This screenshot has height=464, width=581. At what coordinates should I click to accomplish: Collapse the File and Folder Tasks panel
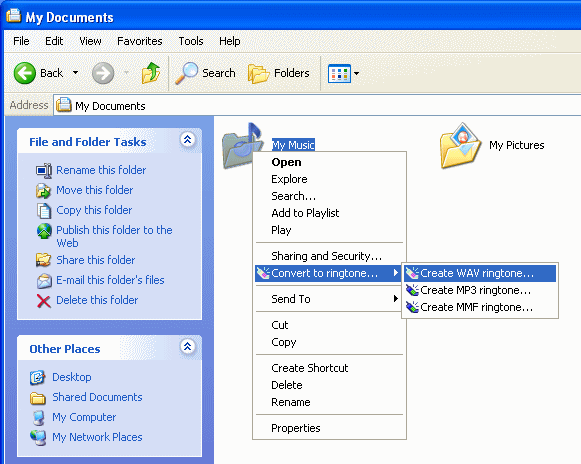pos(187,140)
